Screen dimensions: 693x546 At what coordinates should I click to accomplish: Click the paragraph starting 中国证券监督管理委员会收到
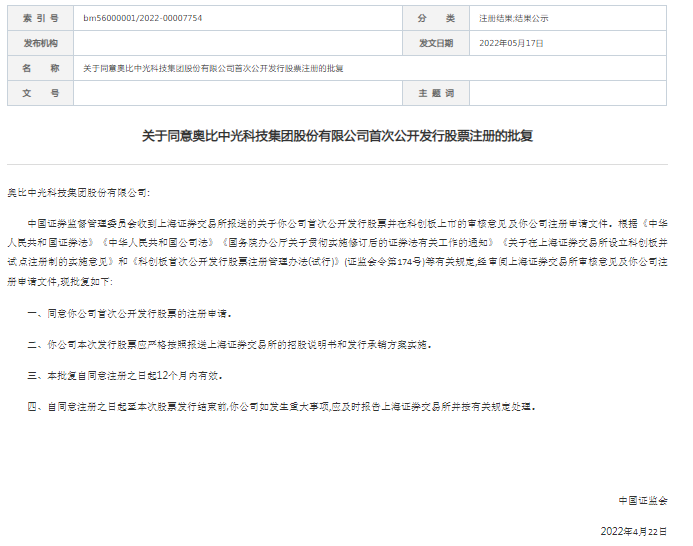coord(337,252)
